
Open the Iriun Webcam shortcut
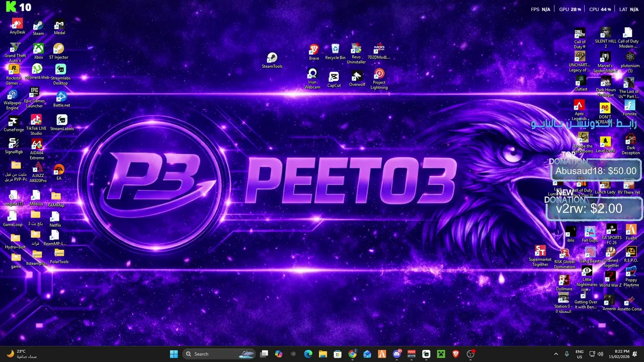312,79
